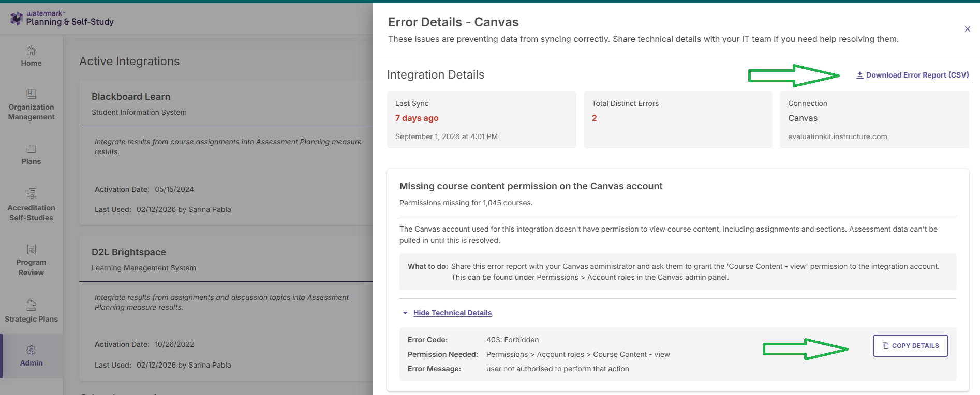Image resolution: width=980 pixels, height=395 pixels.
Task: Click 'Canvas' connection name
Action: [803, 118]
